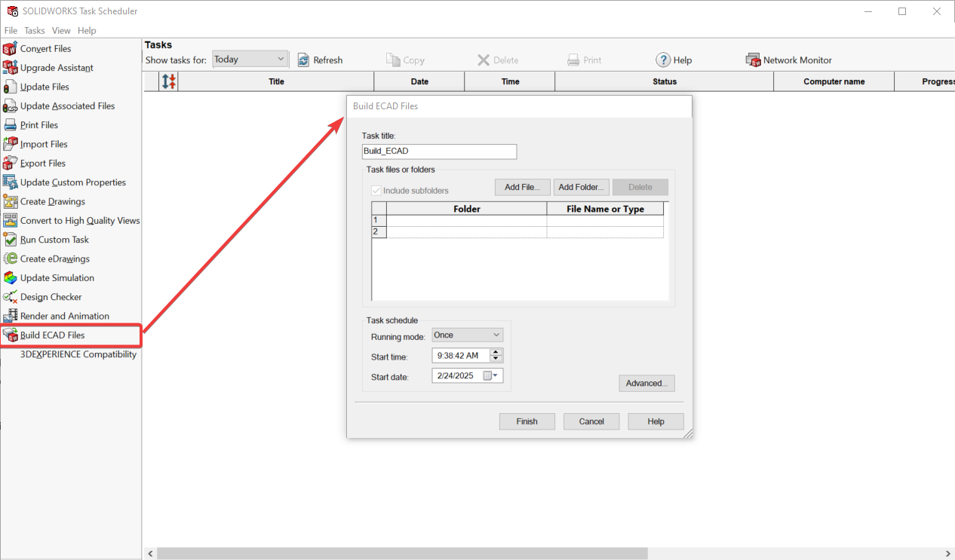Select the Create Drawings icon
The image size is (955, 560).
pos(10,201)
